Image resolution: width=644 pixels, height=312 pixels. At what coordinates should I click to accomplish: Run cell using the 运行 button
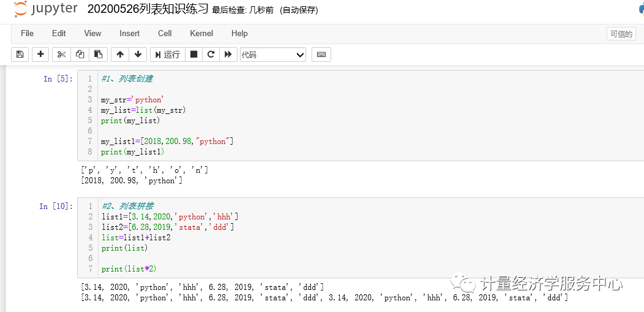(x=168, y=55)
